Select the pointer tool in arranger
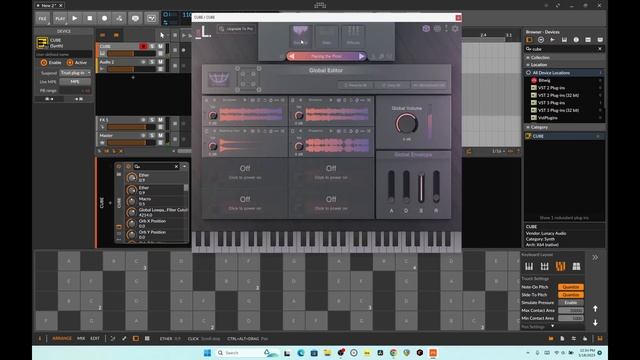Viewport: 640px width, 360px height. (162, 36)
